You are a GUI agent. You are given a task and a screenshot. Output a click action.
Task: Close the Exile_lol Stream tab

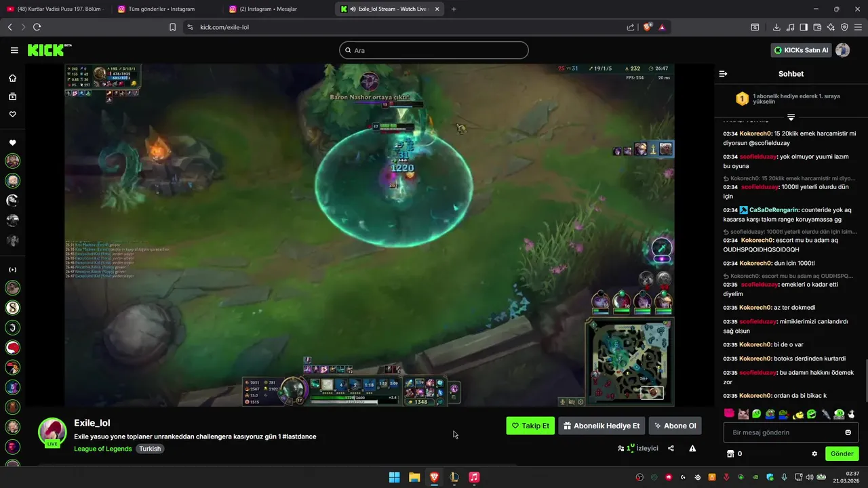437,9
